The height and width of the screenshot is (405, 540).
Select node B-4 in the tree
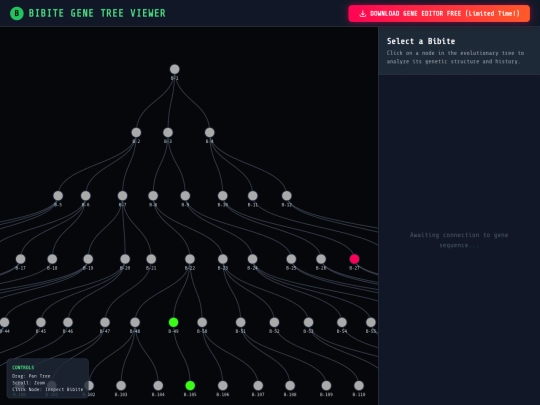[x=210, y=132]
